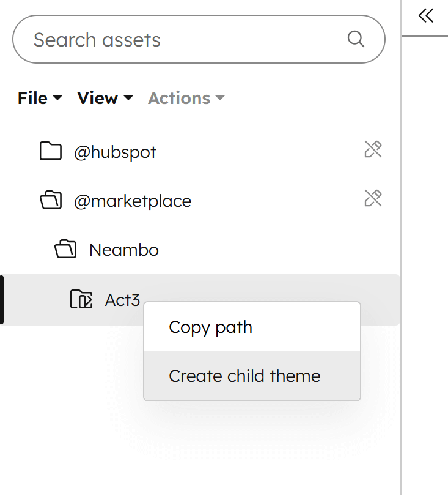This screenshot has width=448, height=495.
Task: Click the crossed-out pencil icon beside @marketplace
Action: (373, 198)
